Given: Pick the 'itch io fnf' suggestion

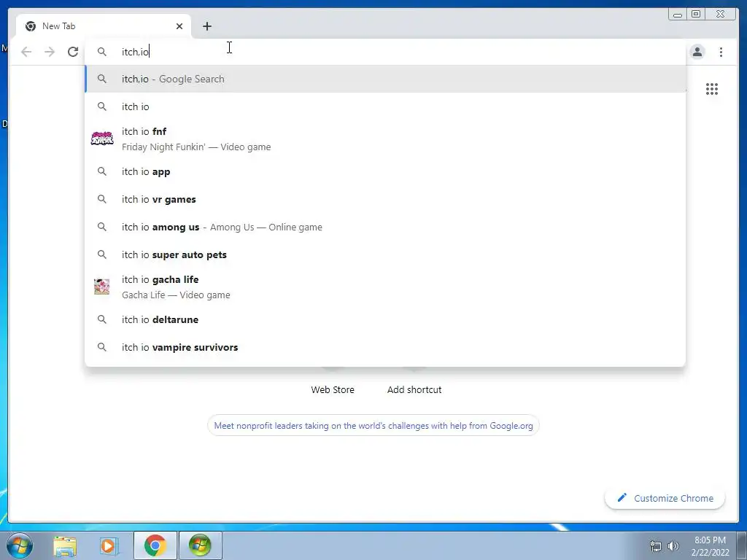Looking at the screenshot, I should click(385, 139).
